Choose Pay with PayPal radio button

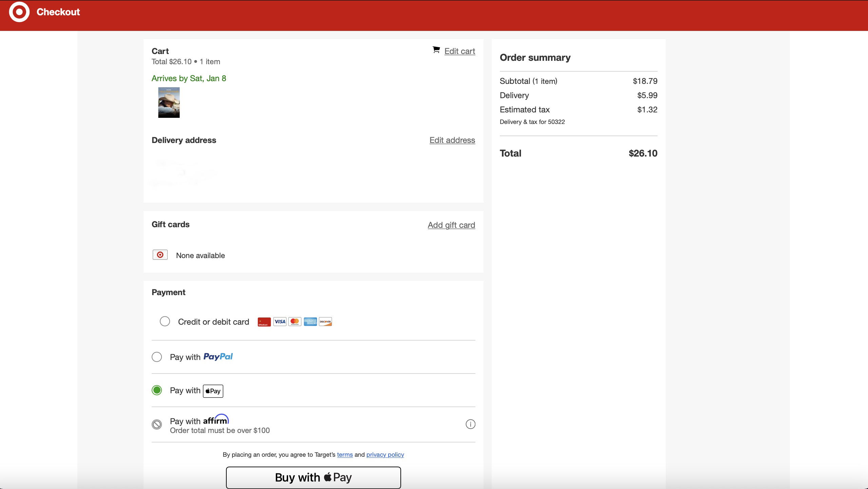point(157,357)
